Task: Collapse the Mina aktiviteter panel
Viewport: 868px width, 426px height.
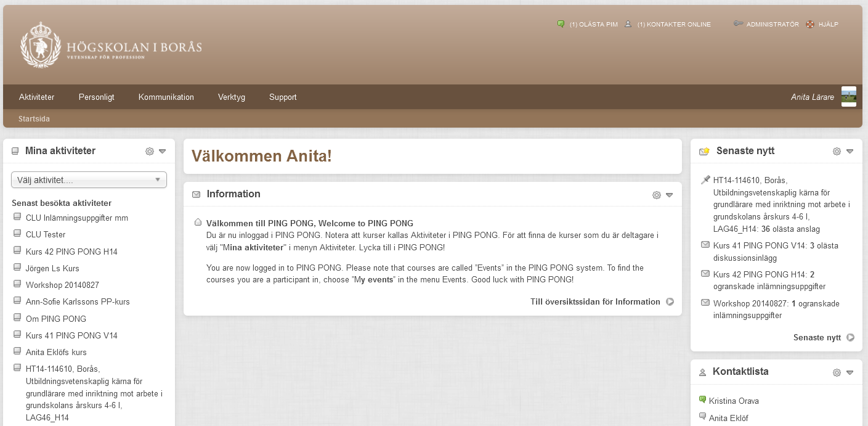Action: point(162,151)
